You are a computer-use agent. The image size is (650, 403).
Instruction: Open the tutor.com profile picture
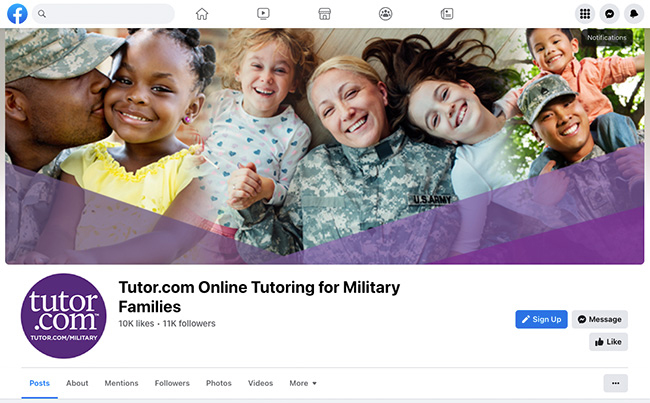pos(63,316)
